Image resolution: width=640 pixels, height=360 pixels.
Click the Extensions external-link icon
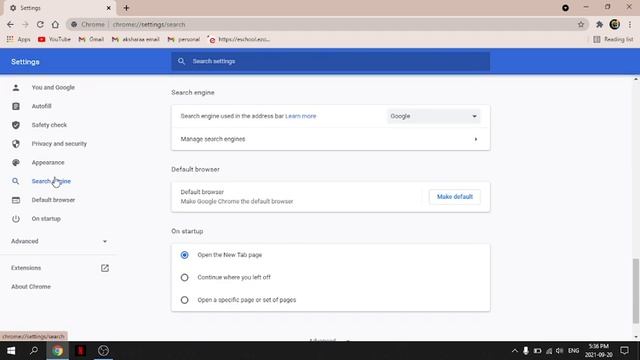(105, 268)
